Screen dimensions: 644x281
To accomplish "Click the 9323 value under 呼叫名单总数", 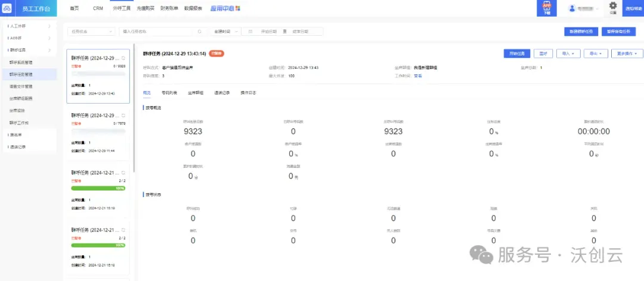I will coord(193,132).
